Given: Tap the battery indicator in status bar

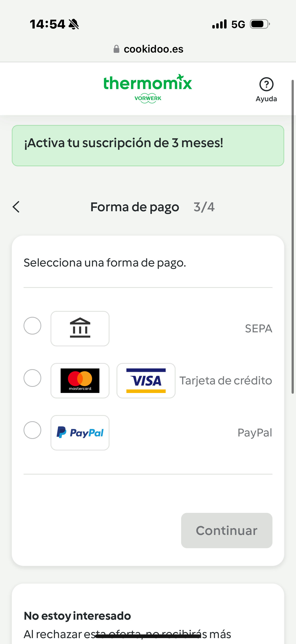Looking at the screenshot, I should 259,24.
